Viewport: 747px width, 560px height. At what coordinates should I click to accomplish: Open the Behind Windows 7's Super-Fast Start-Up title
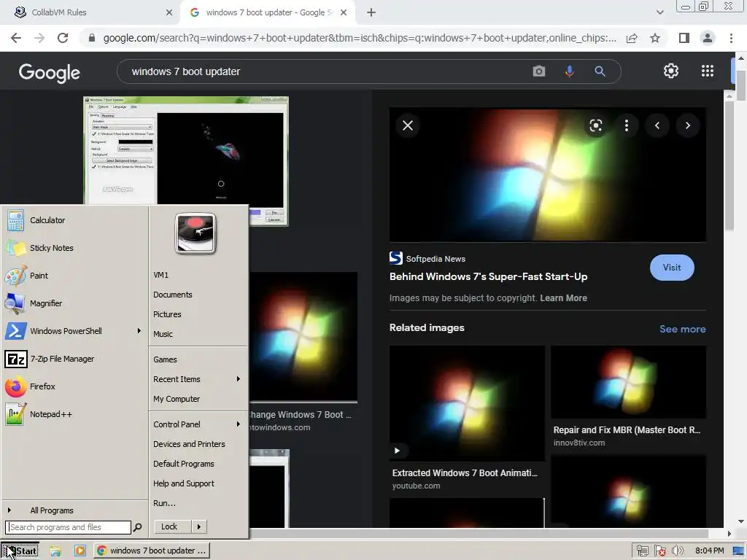click(x=488, y=276)
